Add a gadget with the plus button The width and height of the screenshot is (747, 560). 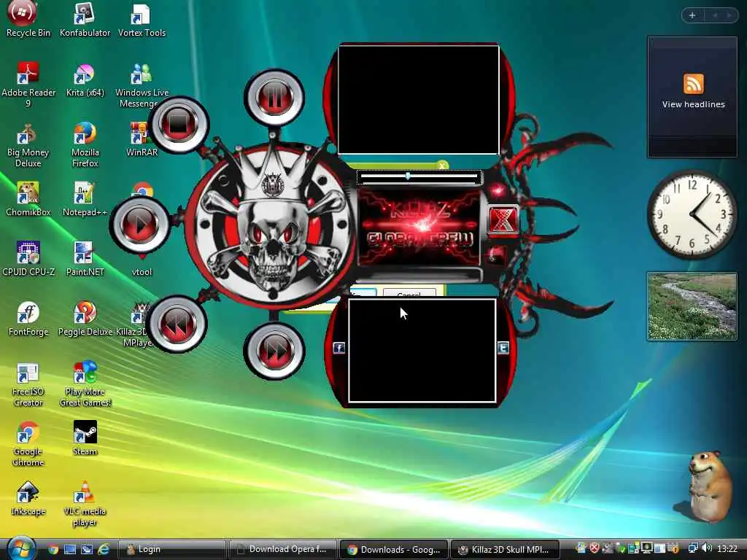(x=692, y=16)
